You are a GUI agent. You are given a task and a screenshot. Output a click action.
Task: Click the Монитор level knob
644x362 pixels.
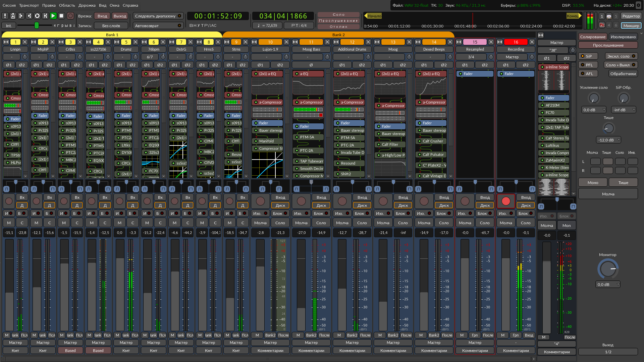tap(608, 269)
